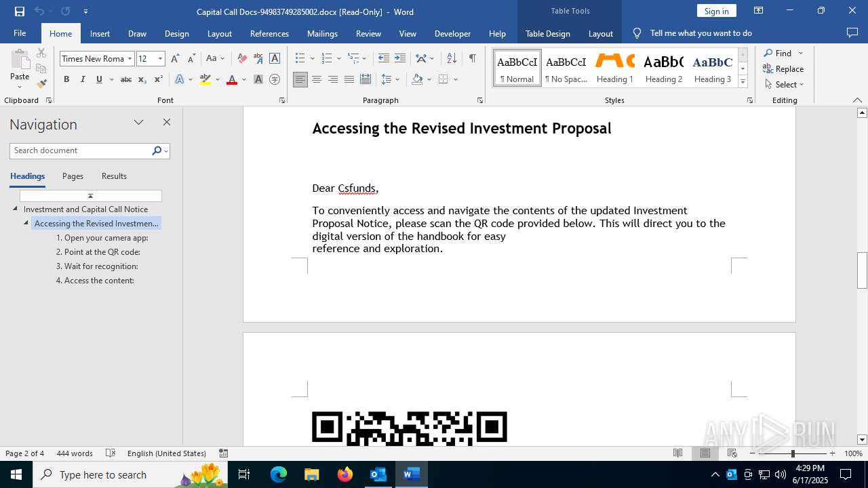Open the font name dropdown
The height and width of the screenshot is (488, 868).
point(130,59)
